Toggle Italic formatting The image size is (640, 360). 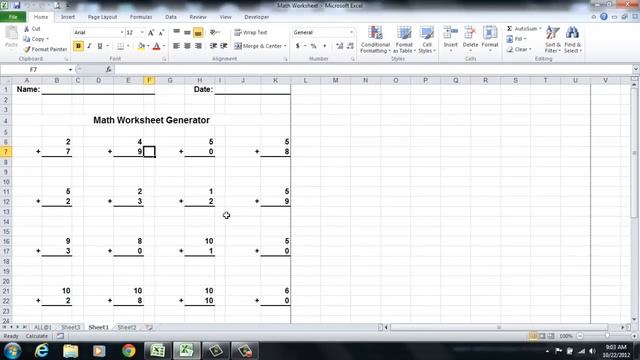[89, 46]
